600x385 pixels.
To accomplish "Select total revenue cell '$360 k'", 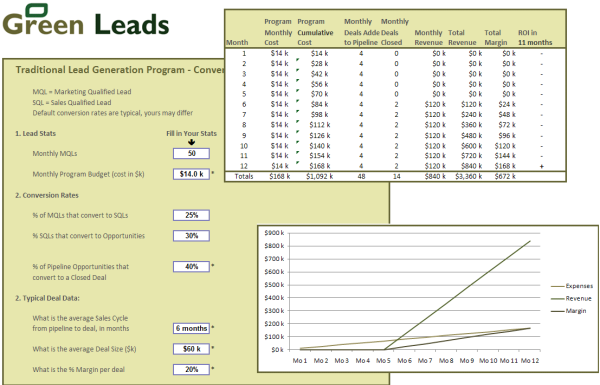I will (471, 125).
